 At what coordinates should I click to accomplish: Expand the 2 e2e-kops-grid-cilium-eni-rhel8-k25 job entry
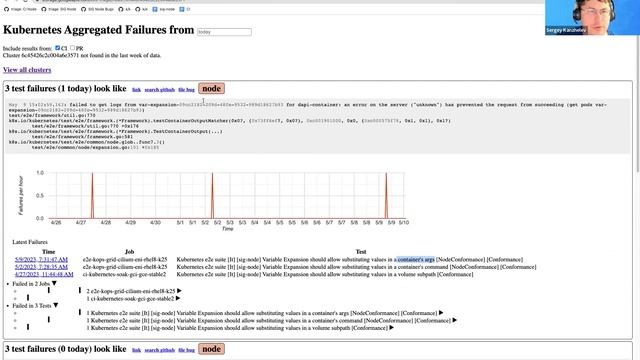(x=179, y=291)
